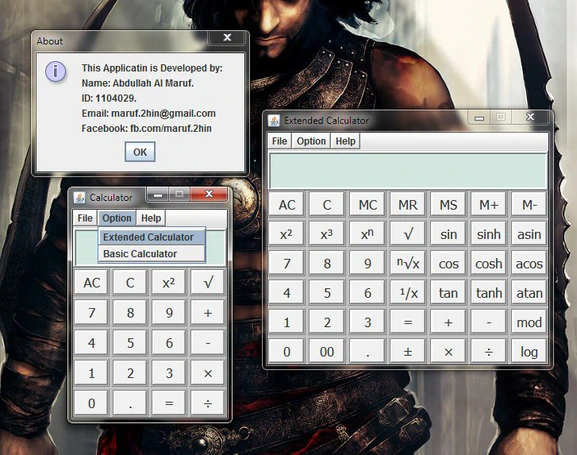The image size is (577, 455).
Task: Click equals button in Extended Calculator
Action: point(408,322)
